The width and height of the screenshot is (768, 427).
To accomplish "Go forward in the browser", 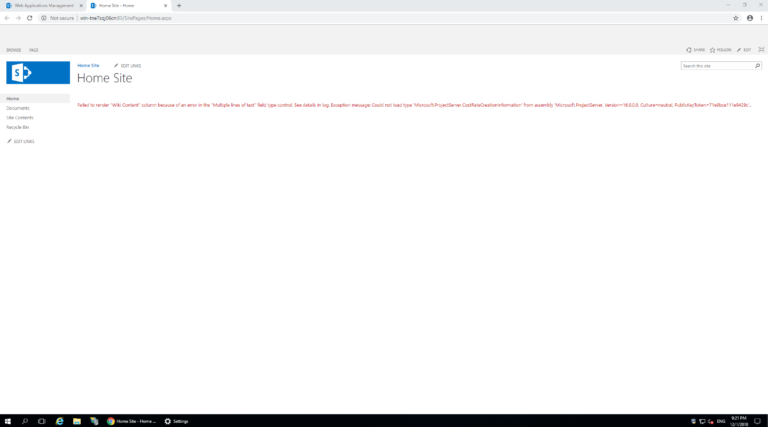I will point(18,18).
